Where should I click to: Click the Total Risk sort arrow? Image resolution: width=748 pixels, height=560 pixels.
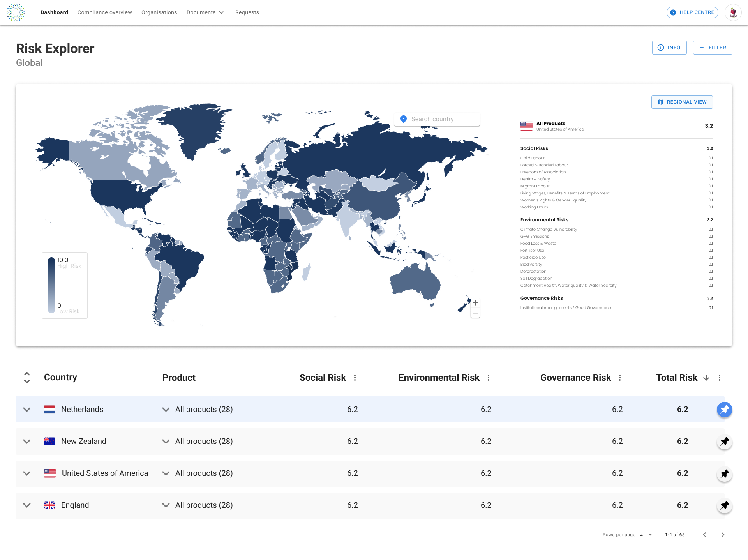pos(706,378)
